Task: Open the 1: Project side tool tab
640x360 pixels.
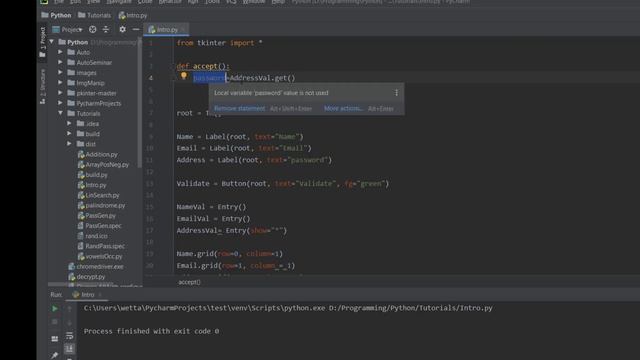Action: 42,42
